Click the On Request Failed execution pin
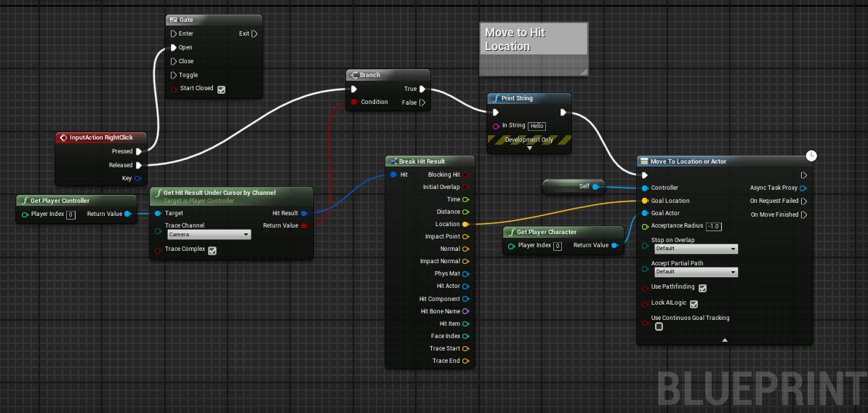Image resolution: width=868 pixels, height=413 pixels. [x=804, y=201]
